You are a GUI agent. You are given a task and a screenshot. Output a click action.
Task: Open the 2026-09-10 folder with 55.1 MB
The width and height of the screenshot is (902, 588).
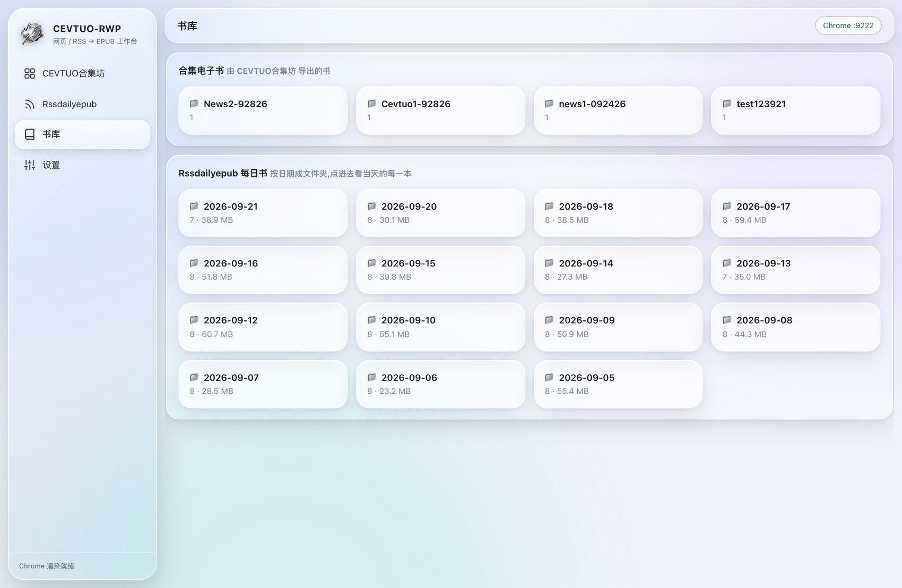tap(440, 327)
